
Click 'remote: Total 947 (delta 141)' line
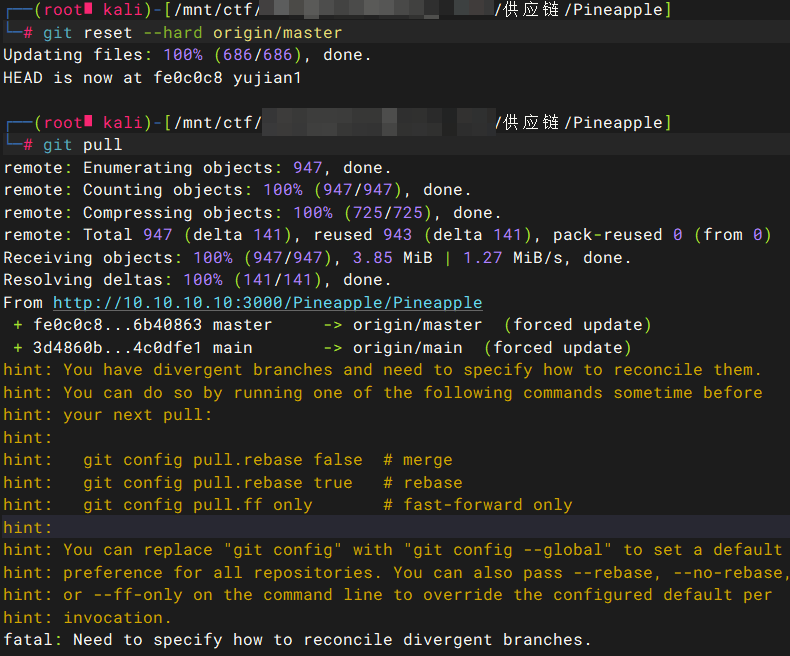pyautogui.click(x=387, y=235)
